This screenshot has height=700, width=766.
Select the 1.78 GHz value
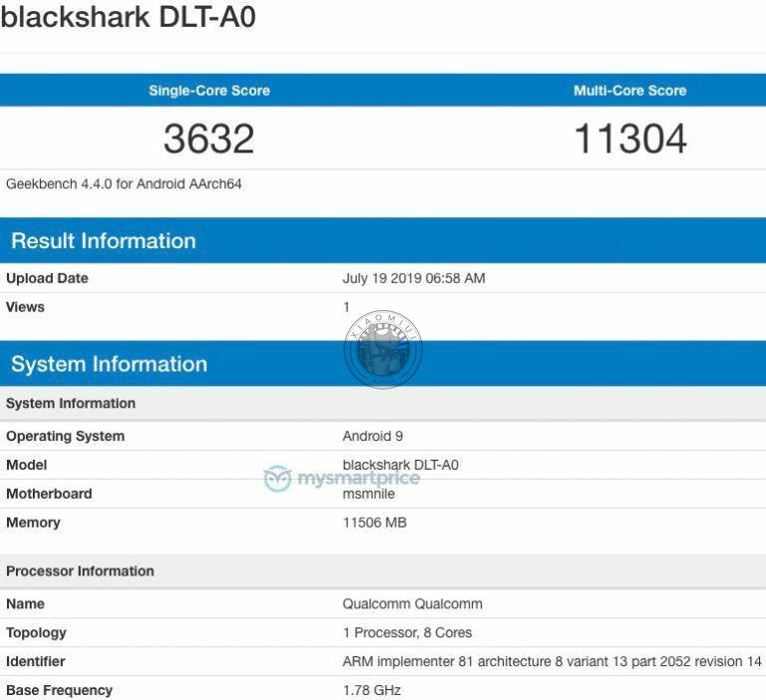372,691
